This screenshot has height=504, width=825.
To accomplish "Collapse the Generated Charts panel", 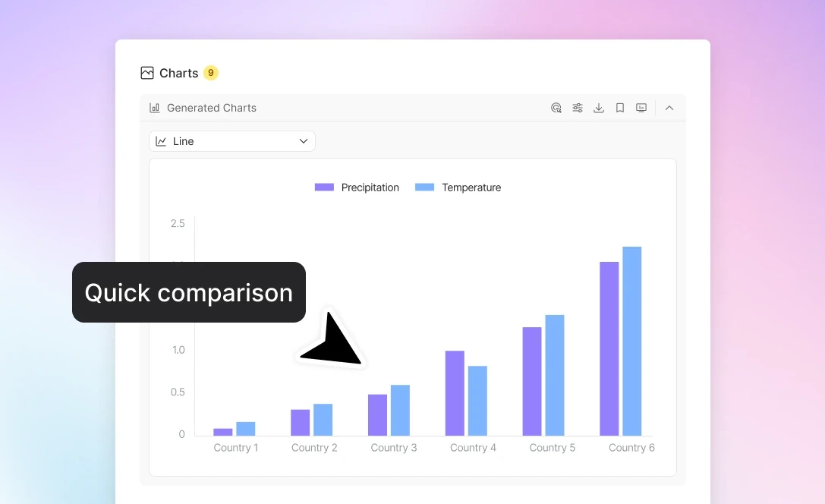I will pos(669,108).
